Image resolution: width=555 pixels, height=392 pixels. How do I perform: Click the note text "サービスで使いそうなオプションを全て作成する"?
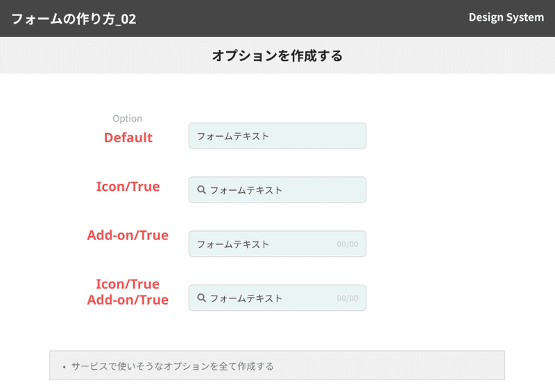click(173, 366)
